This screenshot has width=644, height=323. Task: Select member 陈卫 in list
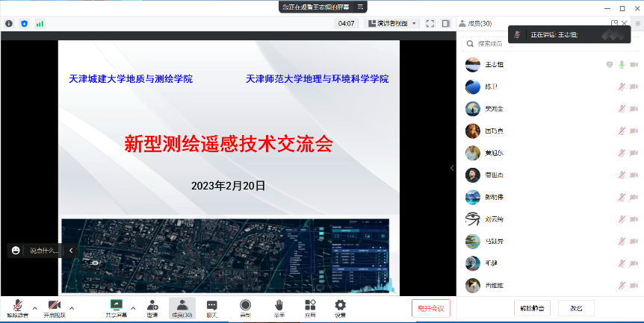(551, 87)
